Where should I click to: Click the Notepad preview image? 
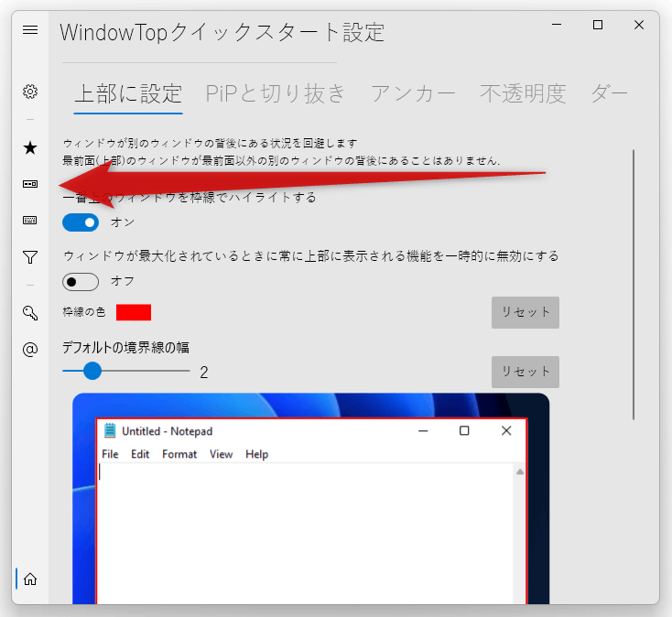pyautogui.click(x=310, y=499)
